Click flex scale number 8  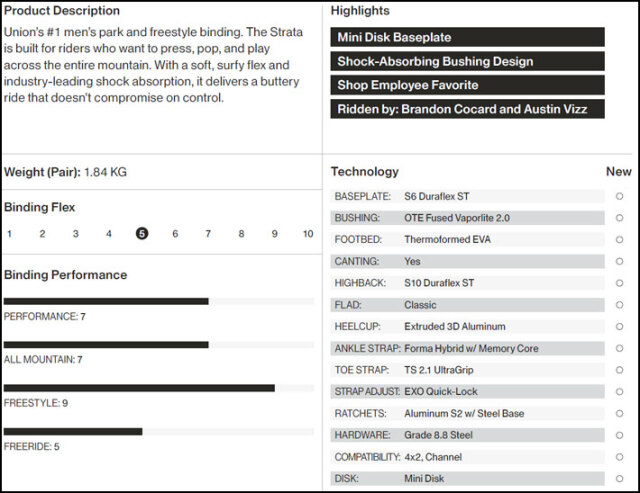[x=241, y=234]
